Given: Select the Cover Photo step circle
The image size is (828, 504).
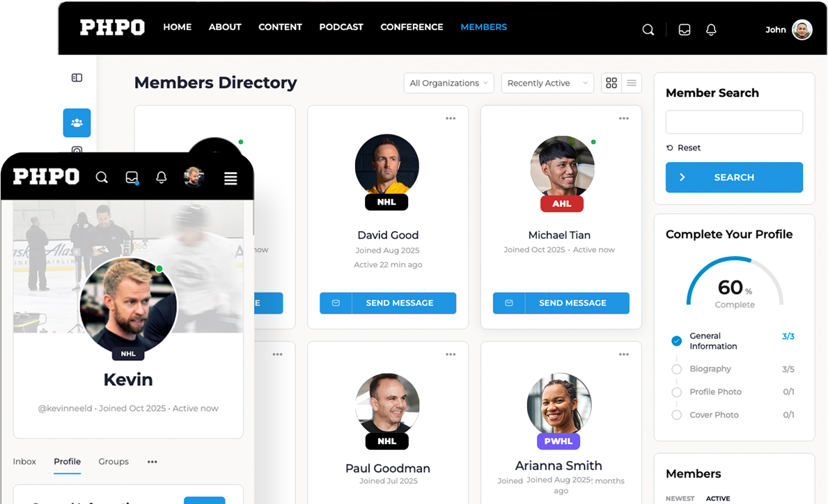Looking at the screenshot, I should (676, 415).
